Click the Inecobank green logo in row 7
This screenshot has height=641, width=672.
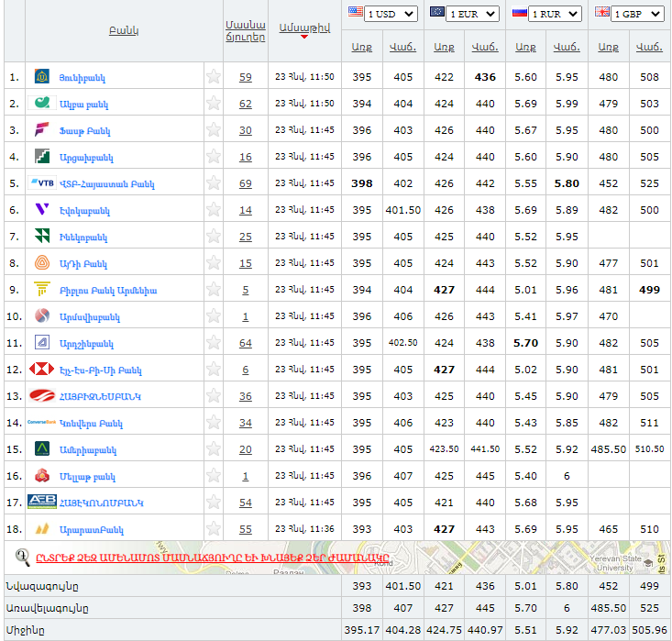click(x=42, y=237)
